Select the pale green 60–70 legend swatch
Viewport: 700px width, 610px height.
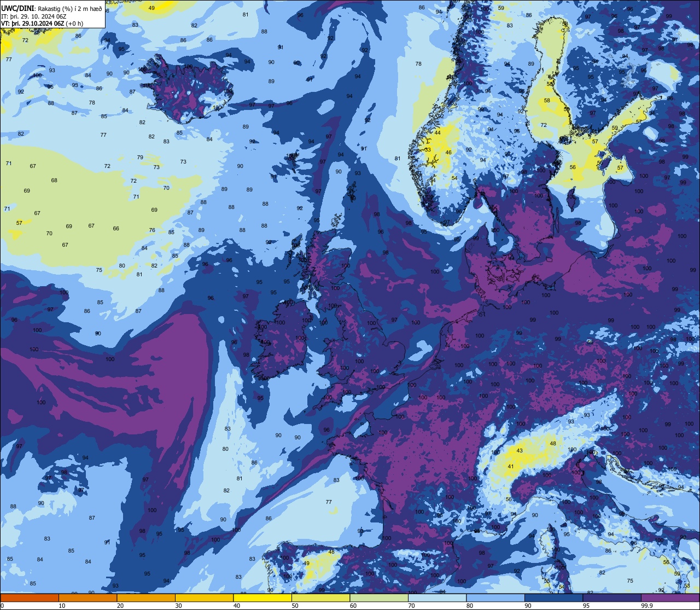(x=379, y=597)
